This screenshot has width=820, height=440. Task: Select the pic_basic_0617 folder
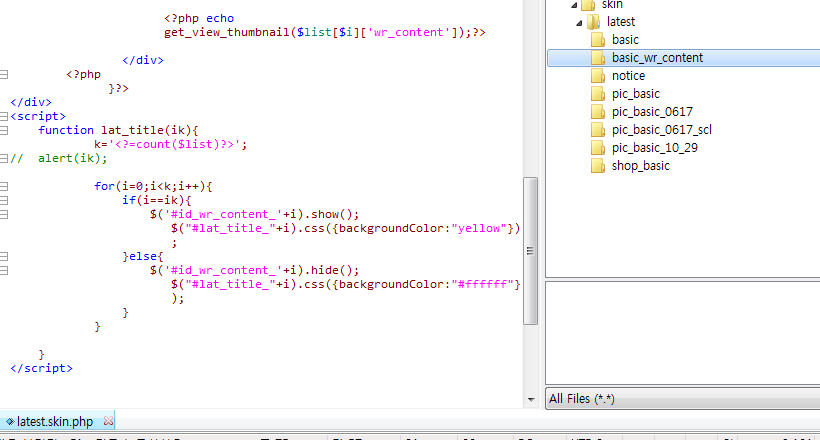(652, 112)
